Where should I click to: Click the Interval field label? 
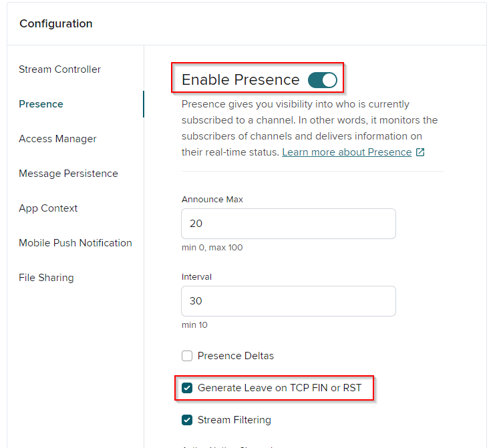pos(196,276)
